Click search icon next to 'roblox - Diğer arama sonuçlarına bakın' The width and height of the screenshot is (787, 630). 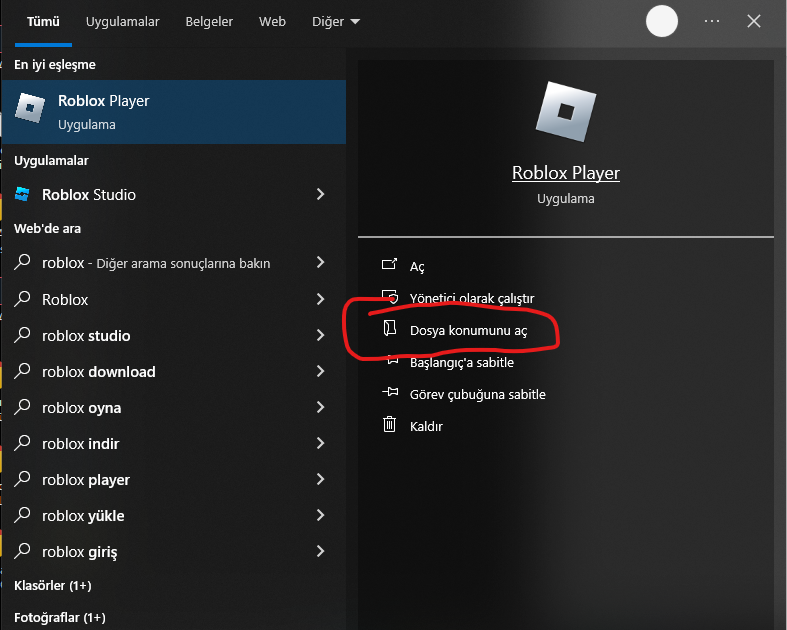pyautogui.click(x=22, y=262)
